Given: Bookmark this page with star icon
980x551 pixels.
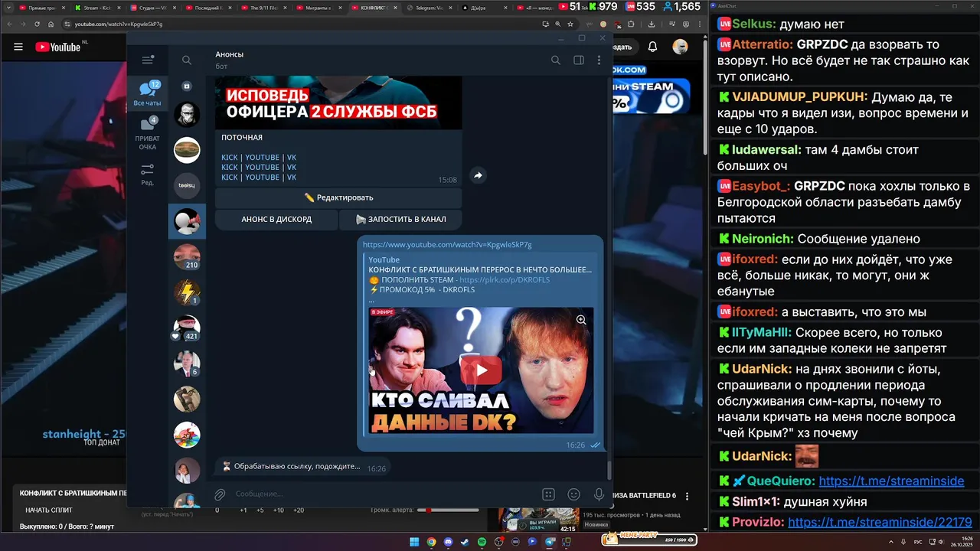Looking at the screenshot, I should tap(570, 24).
